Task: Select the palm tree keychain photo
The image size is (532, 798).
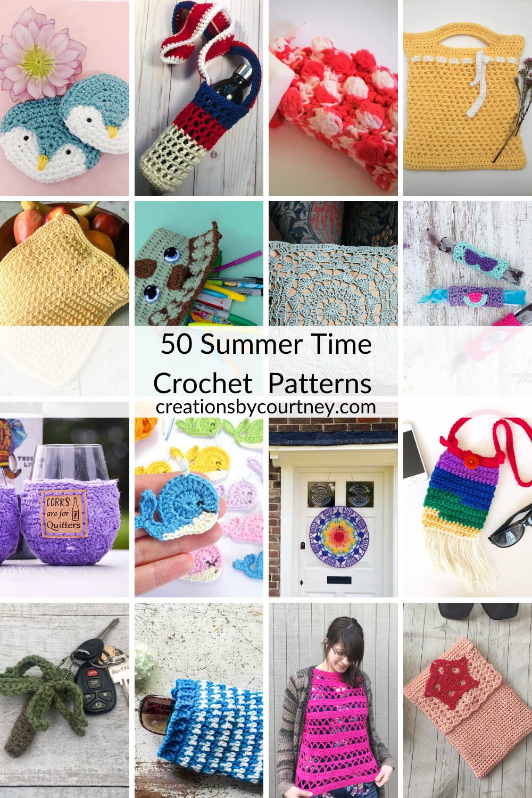Action: coord(64,700)
